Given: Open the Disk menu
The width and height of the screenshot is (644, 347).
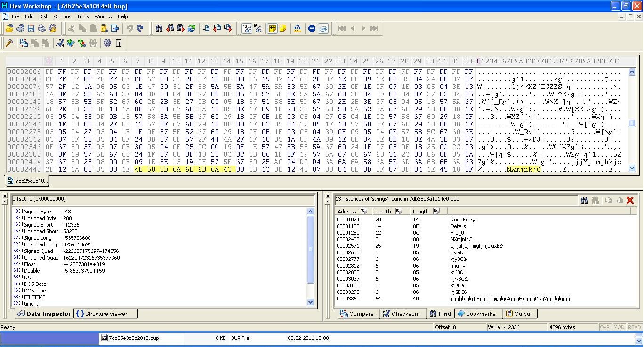Looking at the screenshot, I should (x=43, y=16).
